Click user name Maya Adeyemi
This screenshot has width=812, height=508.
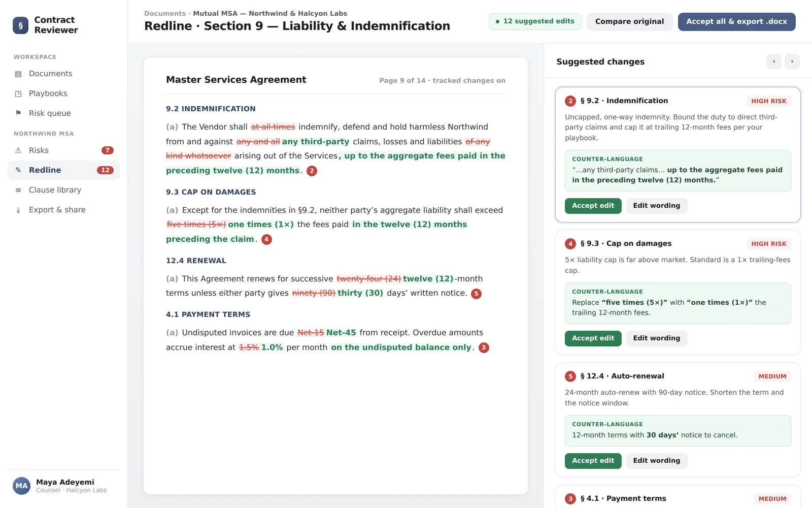click(65, 482)
